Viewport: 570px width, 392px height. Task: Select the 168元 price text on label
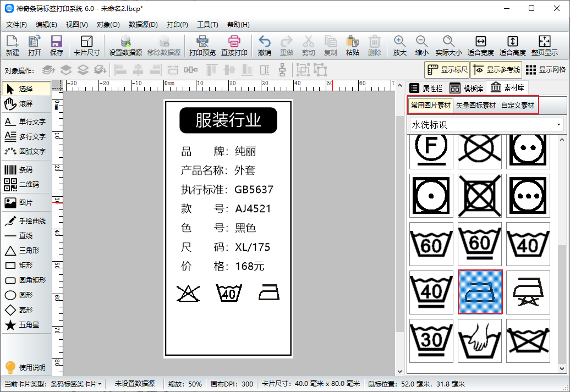pyautogui.click(x=249, y=266)
